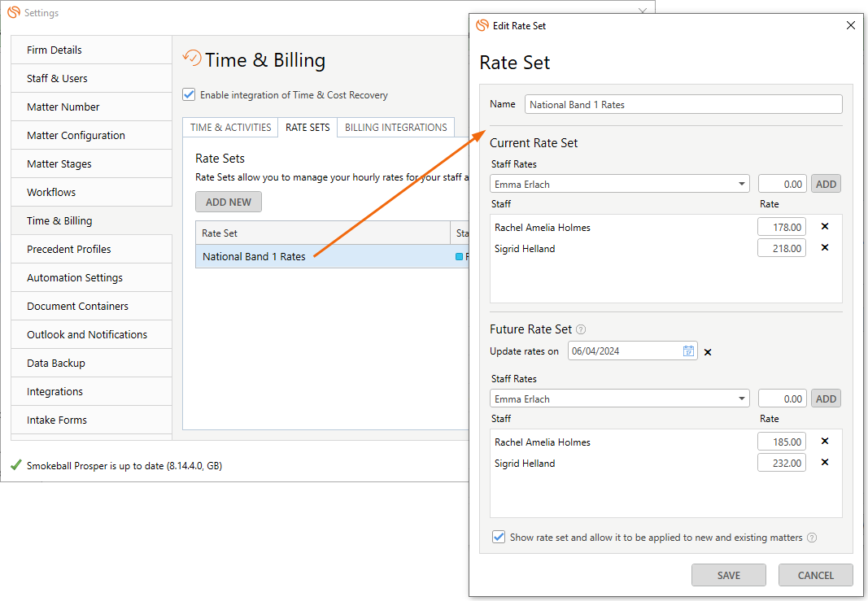
Task: Edit future rate amount next to Add
Action: [x=783, y=398]
